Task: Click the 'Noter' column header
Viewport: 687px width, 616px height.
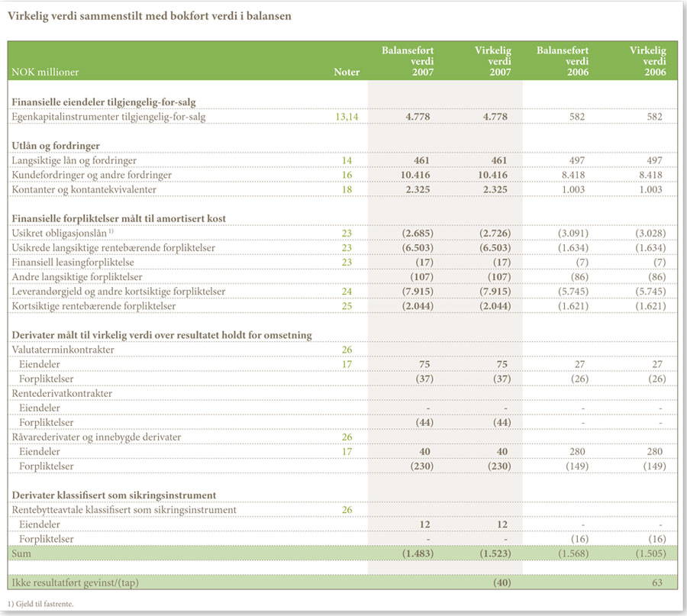Action: 347,73
